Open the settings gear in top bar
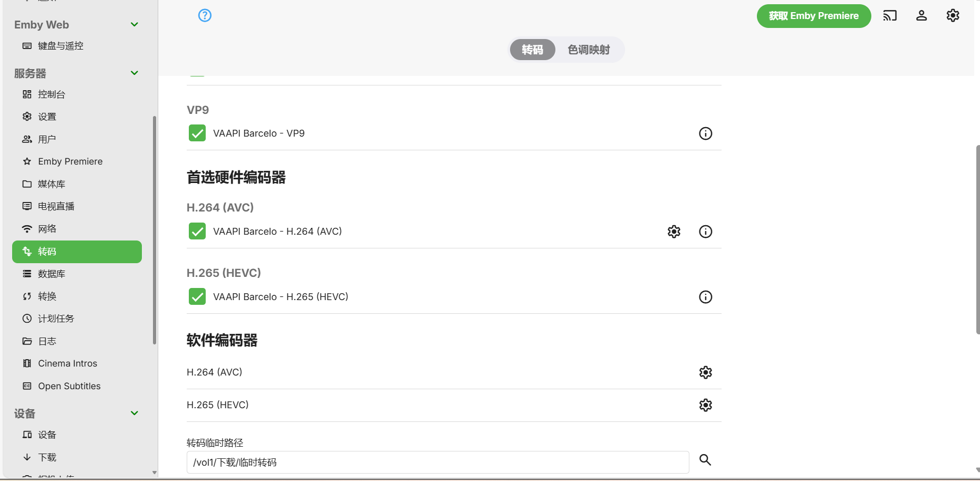 click(x=953, y=16)
